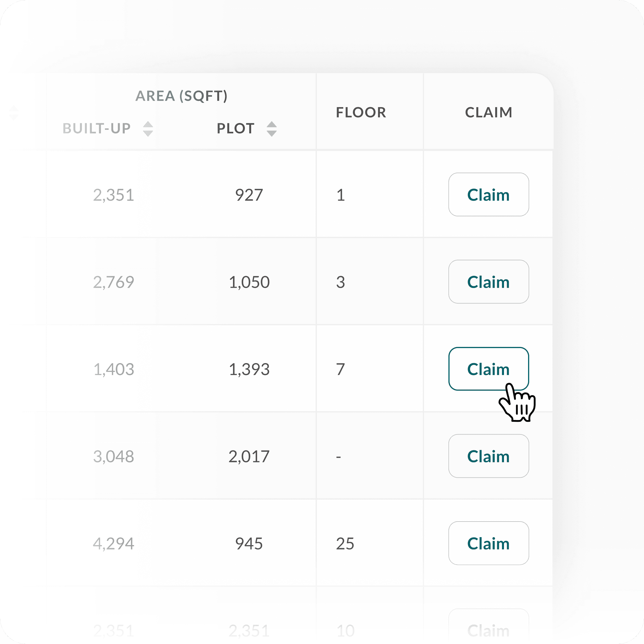
Task: Claim the highlighted floor 7 property
Action: [488, 369]
